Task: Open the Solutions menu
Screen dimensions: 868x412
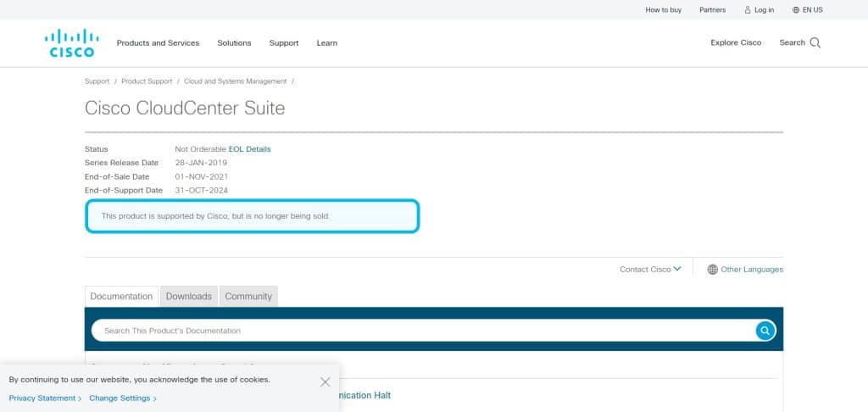Action: tap(234, 42)
